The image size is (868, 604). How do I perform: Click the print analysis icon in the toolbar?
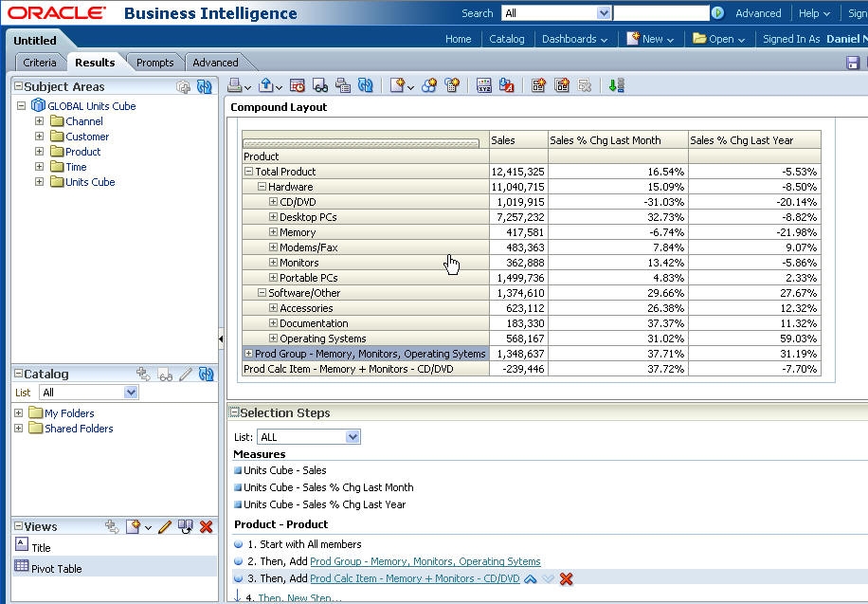[x=235, y=85]
